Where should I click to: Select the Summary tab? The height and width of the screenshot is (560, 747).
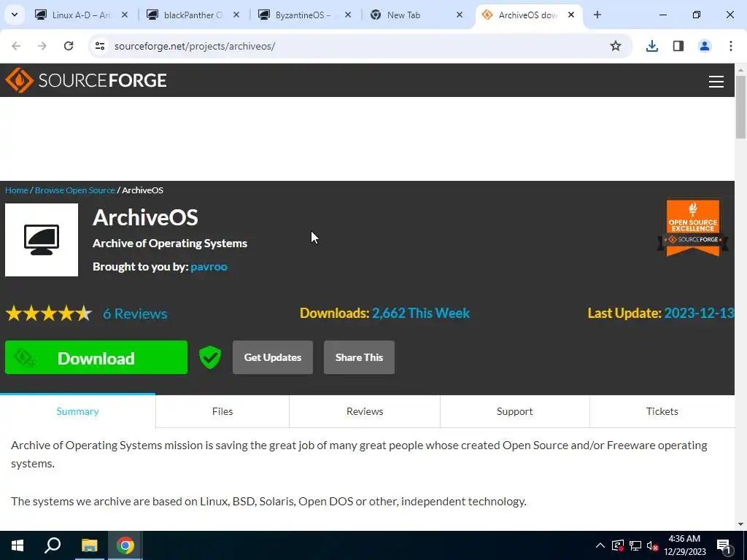click(x=77, y=411)
